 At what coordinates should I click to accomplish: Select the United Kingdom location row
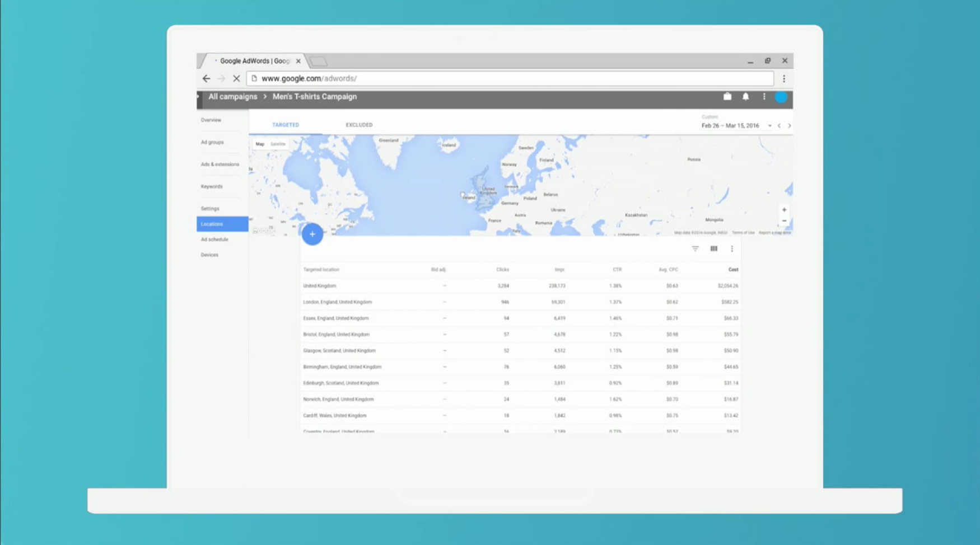click(x=520, y=286)
